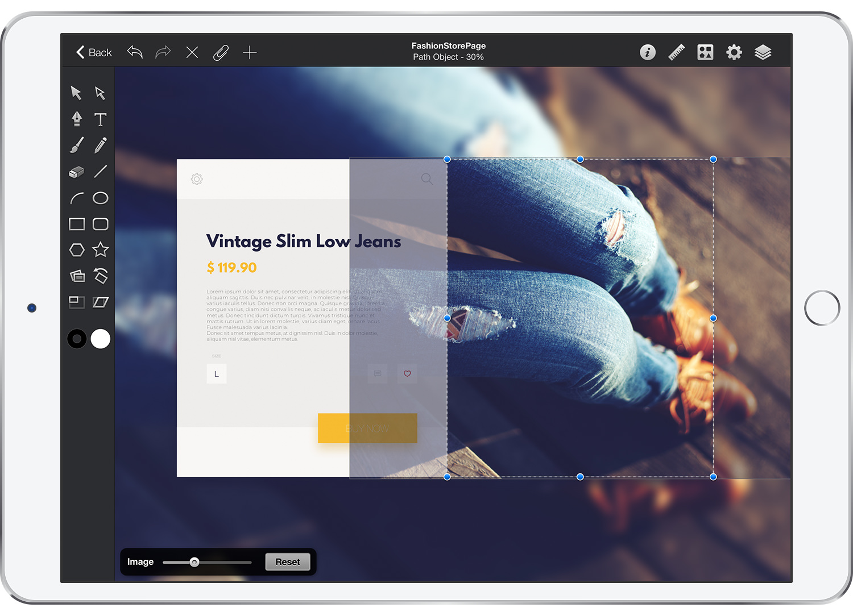Image resolution: width=853 pixels, height=616 pixels.
Task: Select the Text tool
Action: pos(101,119)
